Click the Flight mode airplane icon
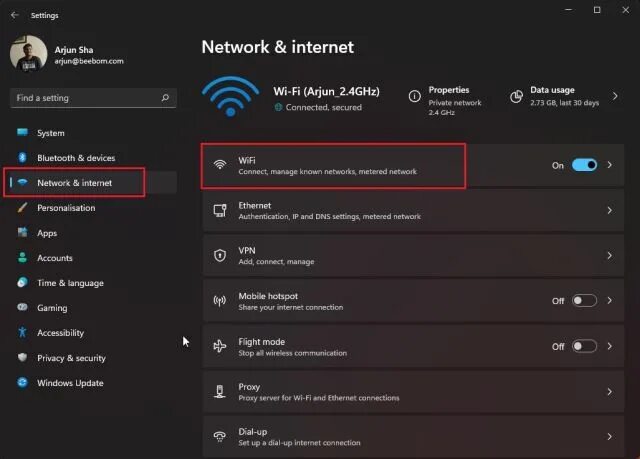640x459 pixels. tap(220, 346)
